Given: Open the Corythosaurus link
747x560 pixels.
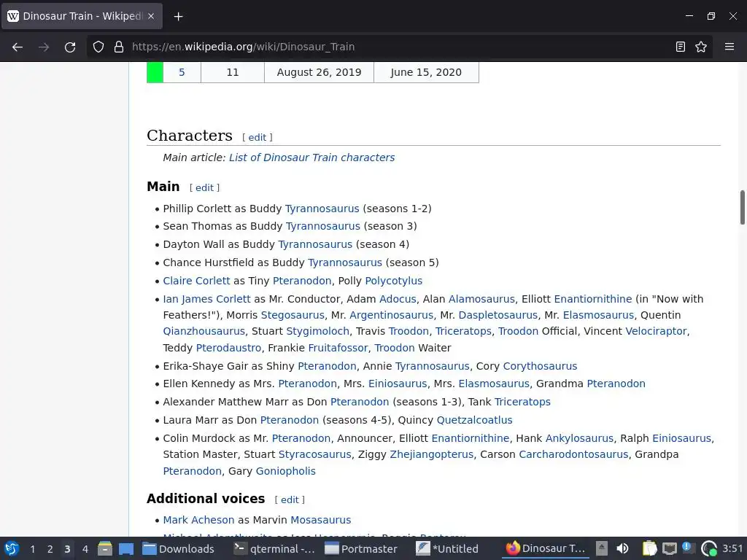Looking at the screenshot, I should [541, 366].
